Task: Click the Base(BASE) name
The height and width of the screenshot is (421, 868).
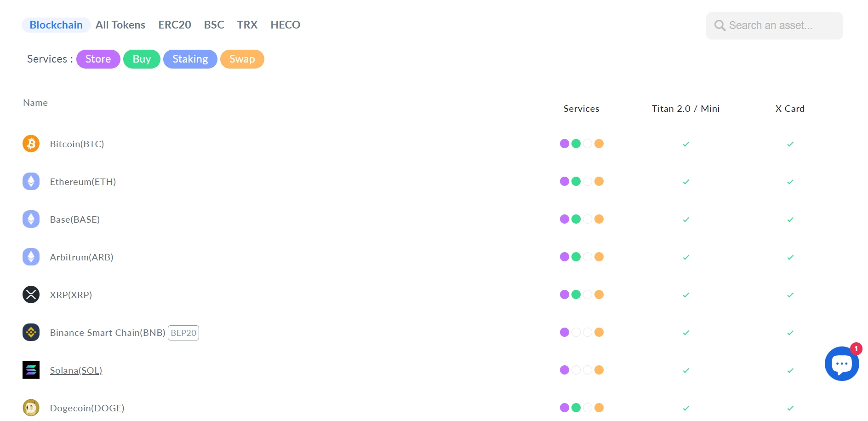Action: click(74, 219)
